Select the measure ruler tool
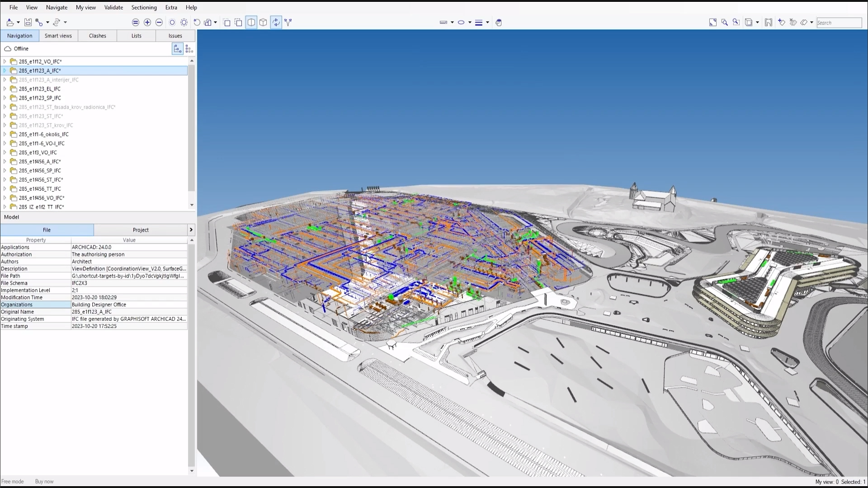 (443, 23)
